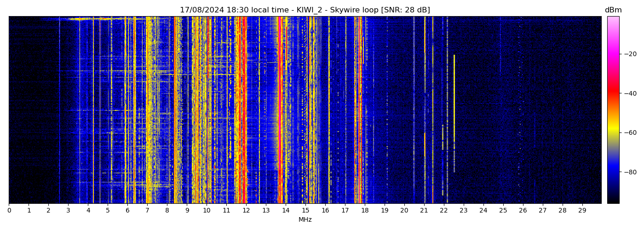This screenshot has width=644, height=230.
Task: Click the 25 MHz tick label
Action: pos(503,211)
